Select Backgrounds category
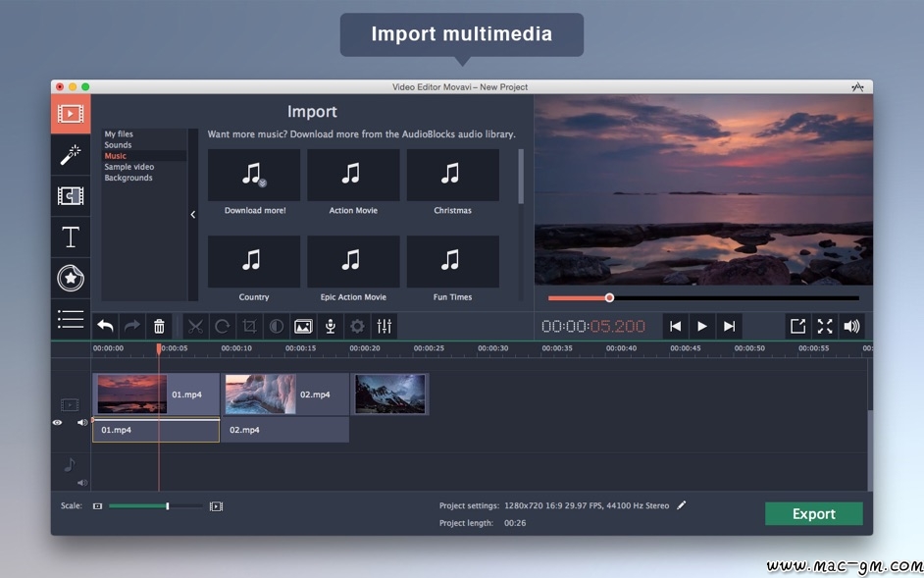The width and height of the screenshot is (924, 578). pyautogui.click(x=128, y=178)
